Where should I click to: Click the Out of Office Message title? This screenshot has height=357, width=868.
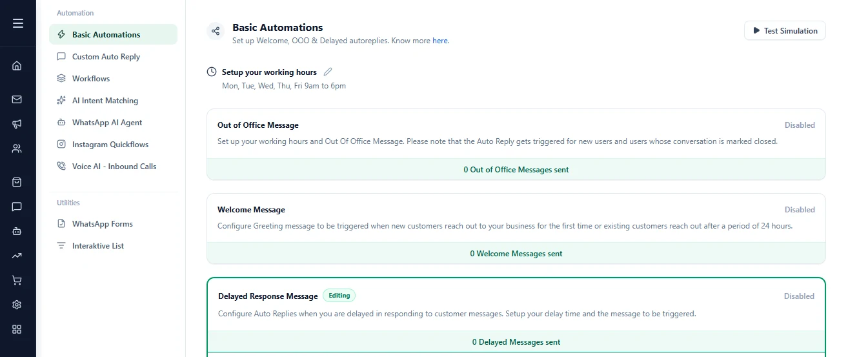tap(258, 125)
